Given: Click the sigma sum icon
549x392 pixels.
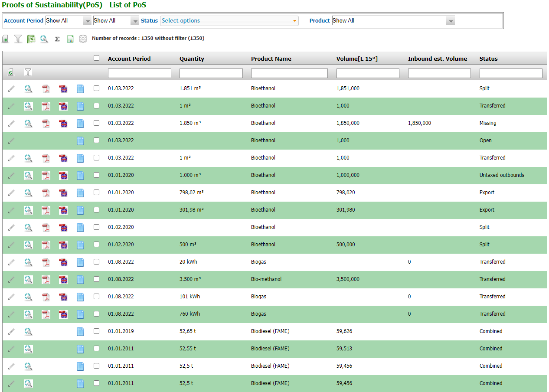Looking at the screenshot, I should pyautogui.click(x=57, y=39).
